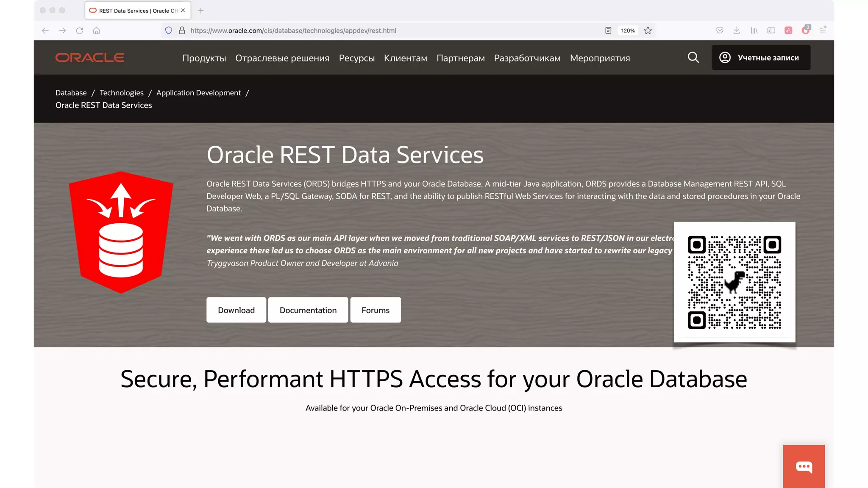Viewport: 868px width, 488px height.
Task: Go to the browser home page icon
Action: point(97,30)
